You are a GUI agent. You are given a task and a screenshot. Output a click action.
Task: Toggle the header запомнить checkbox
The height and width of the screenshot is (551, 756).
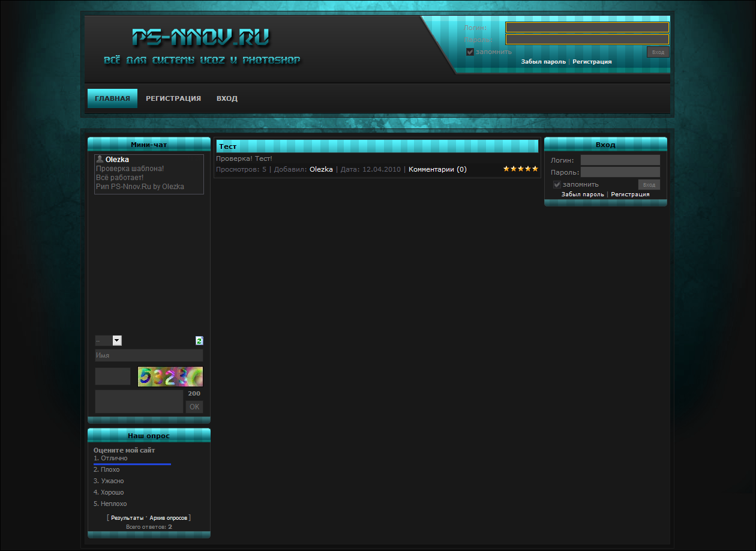click(x=470, y=52)
